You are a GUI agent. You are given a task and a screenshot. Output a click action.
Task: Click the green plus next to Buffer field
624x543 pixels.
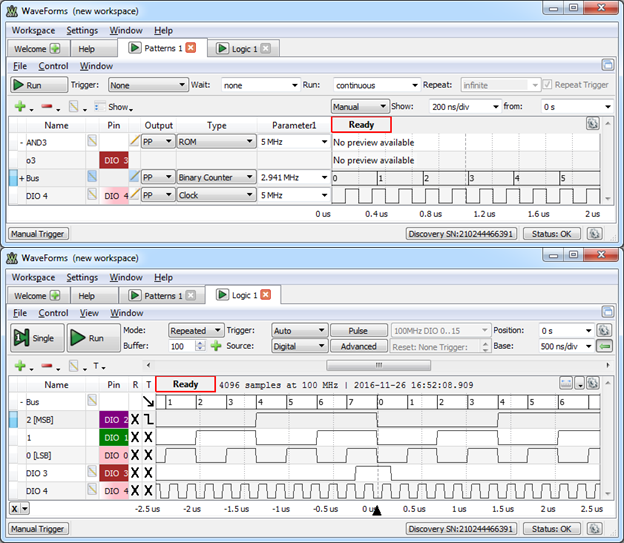(216, 346)
